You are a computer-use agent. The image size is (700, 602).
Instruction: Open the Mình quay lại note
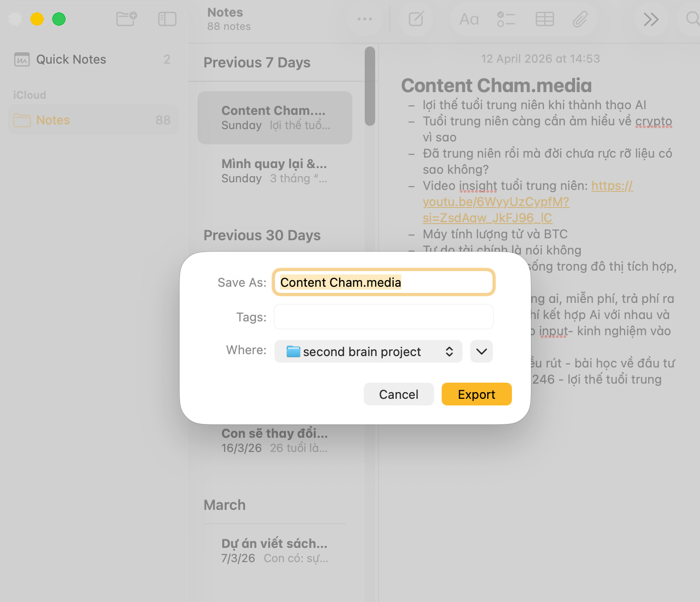tap(275, 171)
